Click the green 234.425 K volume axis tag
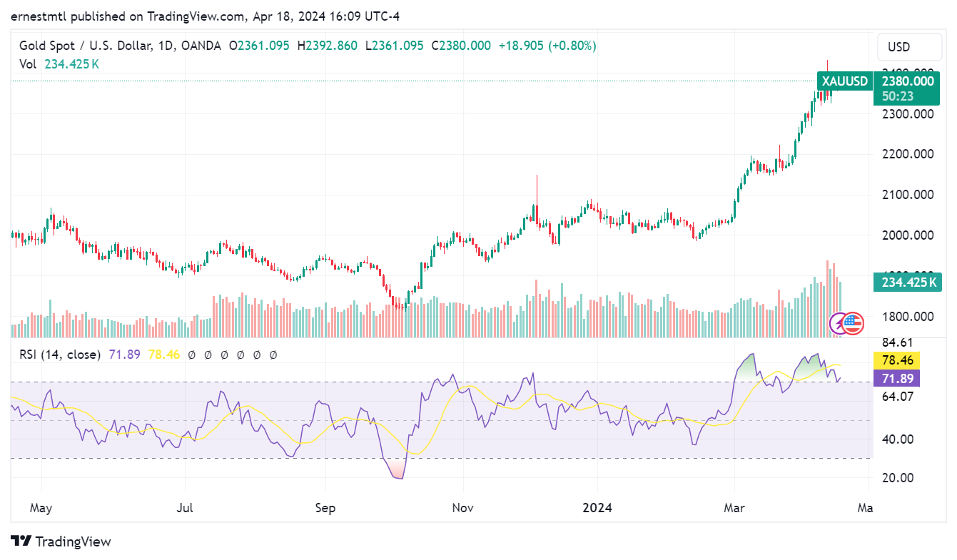This screenshot has height=560, width=957. [906, 282]
